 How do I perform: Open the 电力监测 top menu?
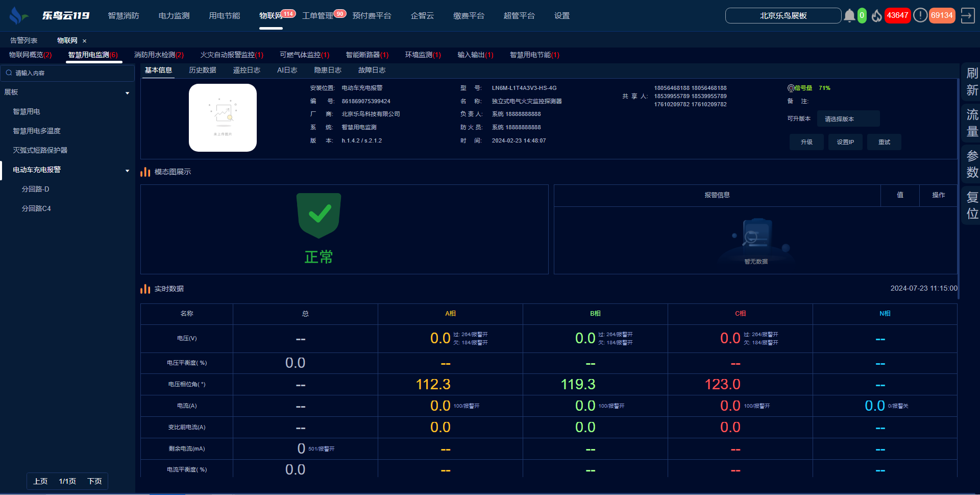(x=174, y=16)
